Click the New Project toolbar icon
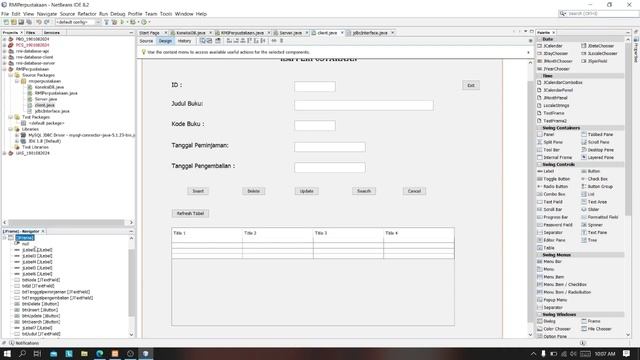640x360 pixels. (13, 22)
